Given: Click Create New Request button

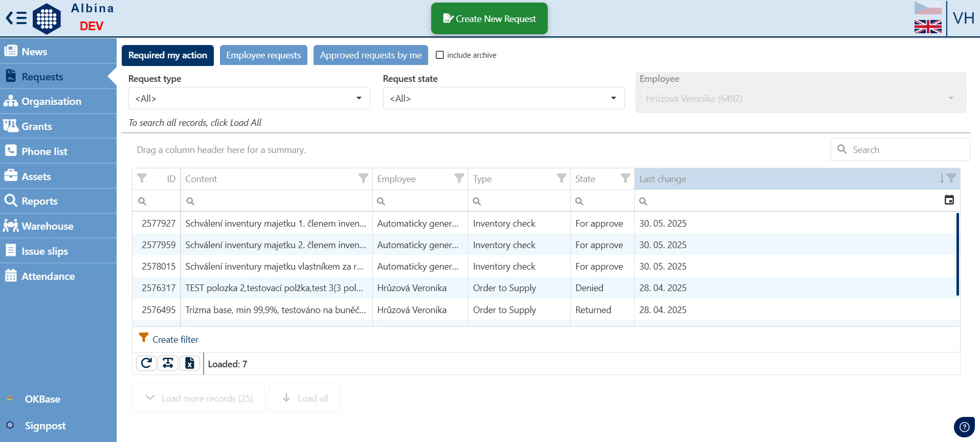Looking at the screenshot, I should click(x=489, y=18).
